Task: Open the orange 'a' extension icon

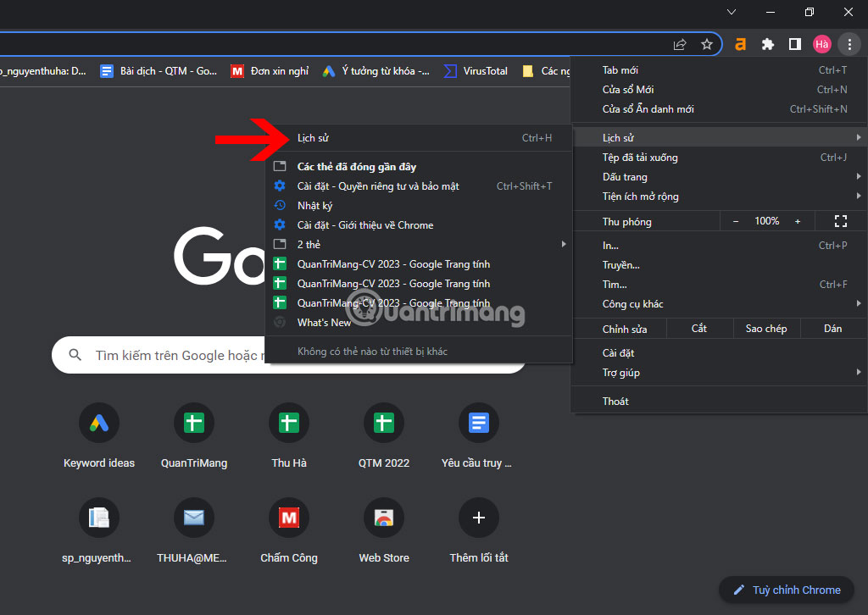Action: pyautogui.click(x=740, y=45)
